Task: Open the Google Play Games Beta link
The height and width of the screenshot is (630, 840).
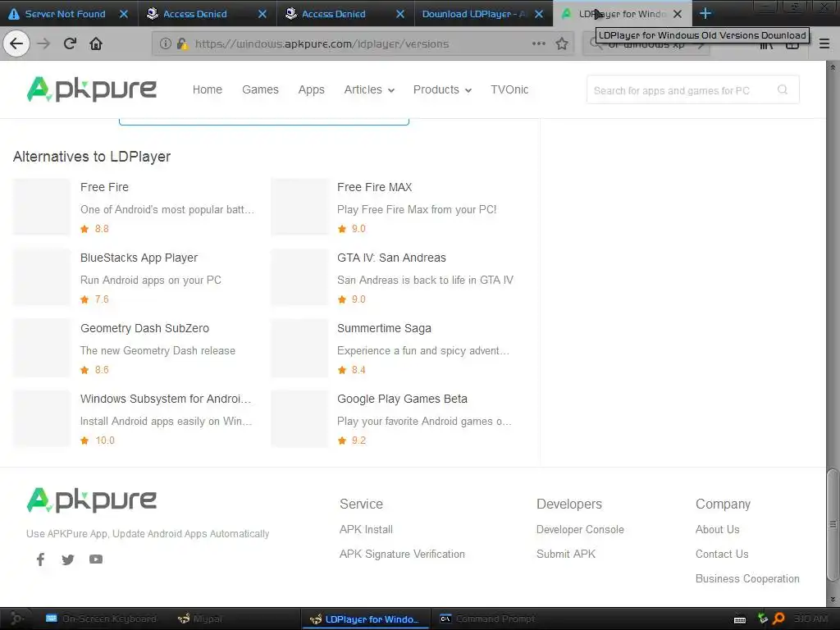Action: pyautogui.click(x=402, y=399)
